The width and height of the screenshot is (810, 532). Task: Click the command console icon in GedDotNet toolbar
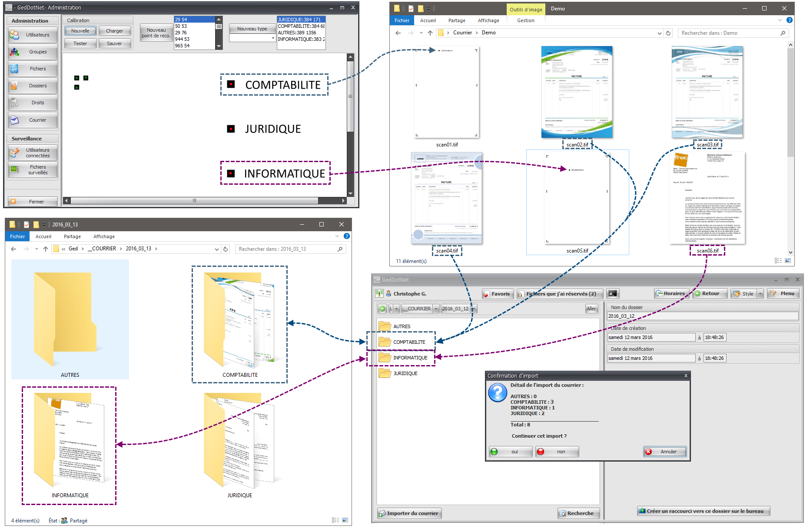tap(612, 294)
